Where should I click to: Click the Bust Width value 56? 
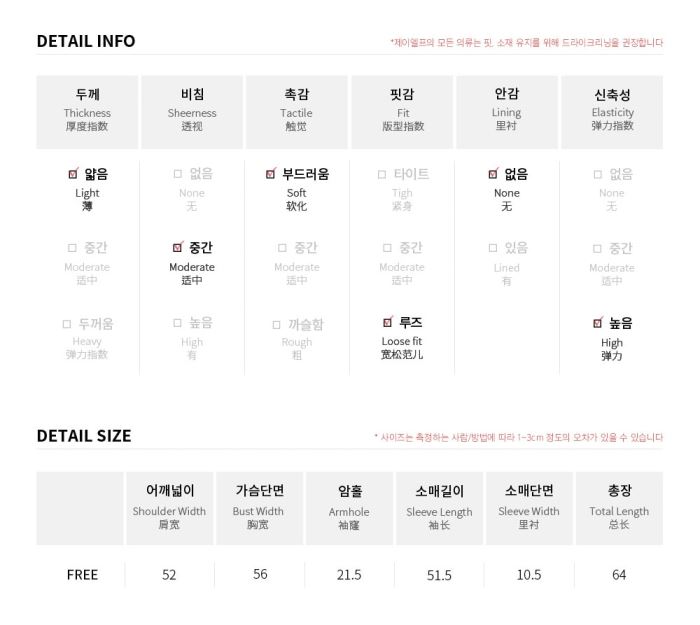260,574
